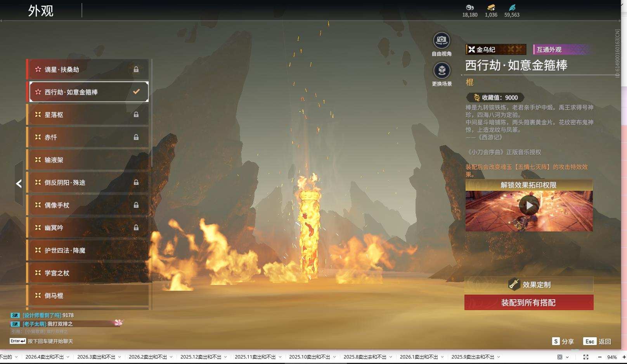
Task: Enter spreadsheet fullscreen mode
Action: [586, 357]
